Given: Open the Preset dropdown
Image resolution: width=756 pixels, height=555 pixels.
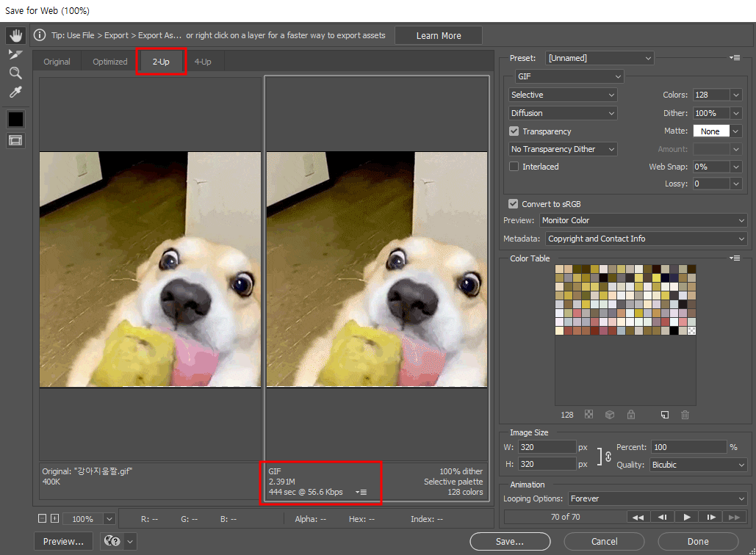Looking at the screenshot, I should click(600, 58).
